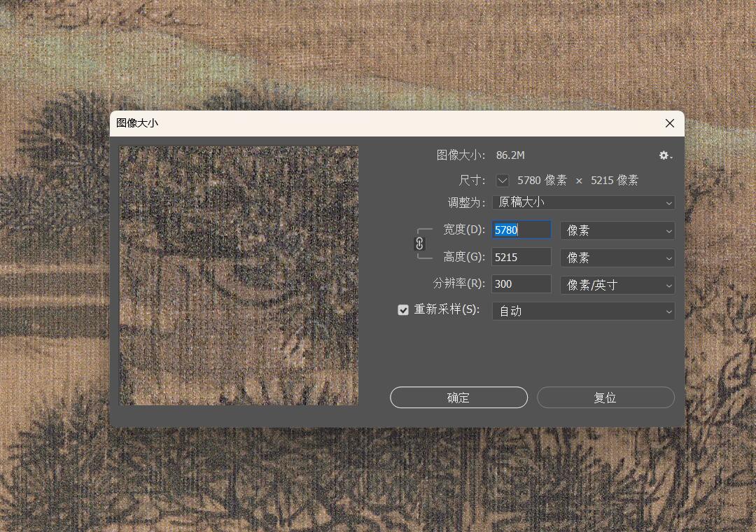Click the 高度(G) input field showing 5215
The width and height of the screenshot is (756, 532).
pyautogui.click(x=521, y=258)
